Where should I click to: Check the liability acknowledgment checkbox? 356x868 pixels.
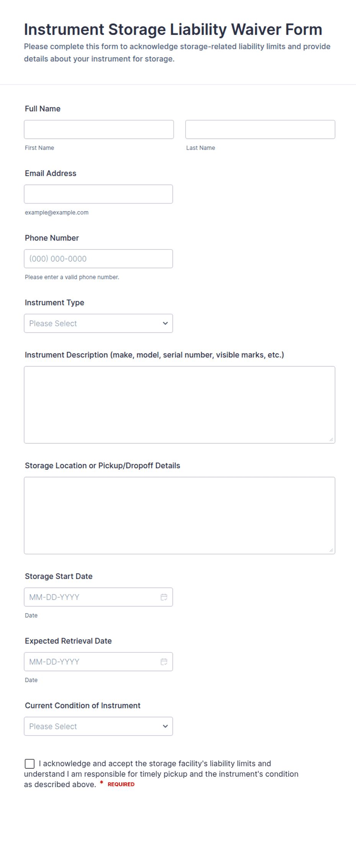pyautogui.click(x=29, y=764)
